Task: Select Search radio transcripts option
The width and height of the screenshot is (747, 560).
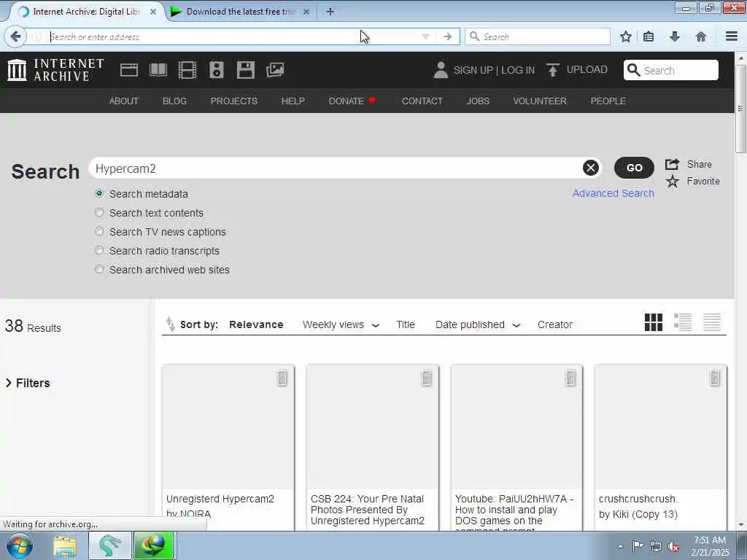Action: coord(99,251)
